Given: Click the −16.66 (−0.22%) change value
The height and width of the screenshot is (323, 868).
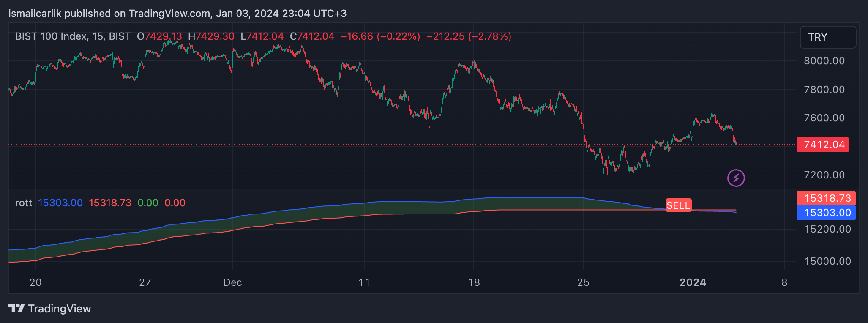Looking at the screenshot, I should (x=380, y=36).
